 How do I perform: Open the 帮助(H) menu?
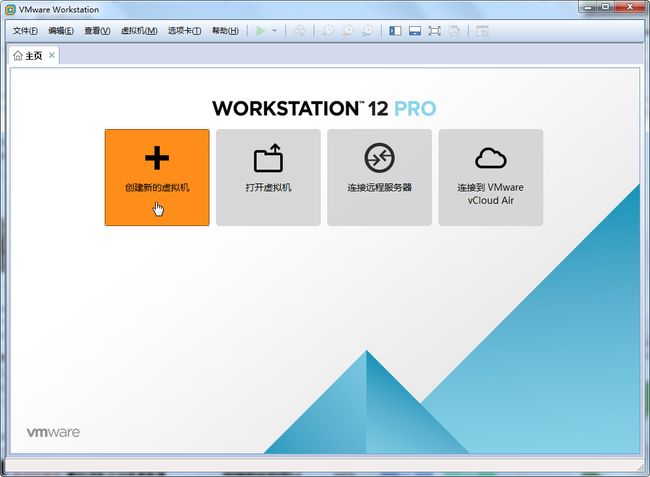(225, 31)
